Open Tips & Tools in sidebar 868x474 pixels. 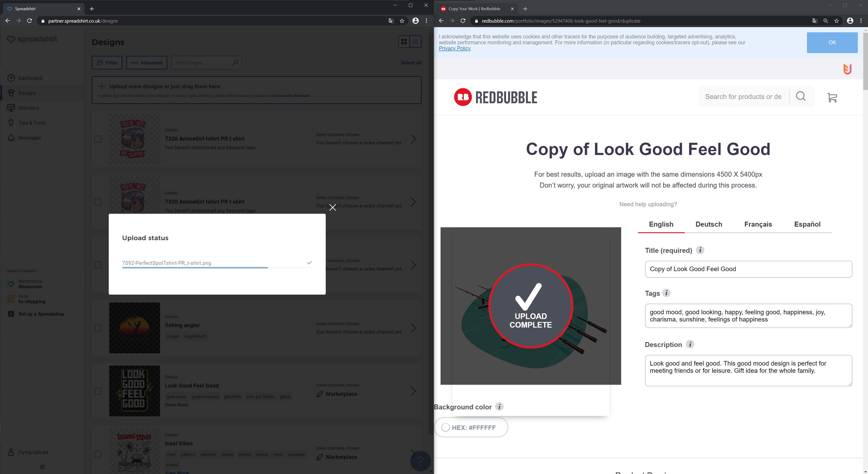click(32, 123)
